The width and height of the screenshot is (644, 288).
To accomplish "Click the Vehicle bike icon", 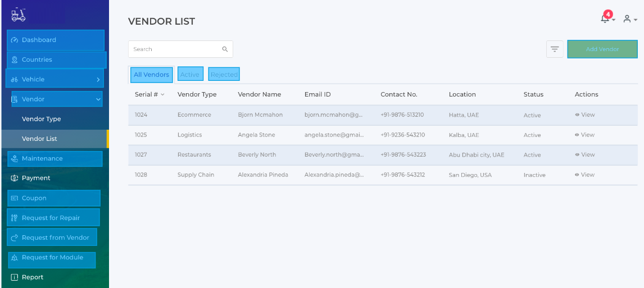I will (x=15, y=80).
